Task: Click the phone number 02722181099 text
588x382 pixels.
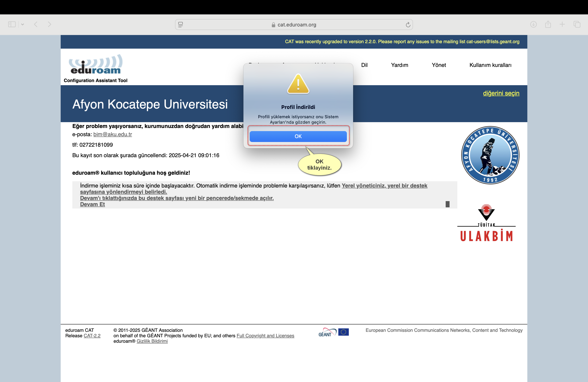Action: [96, 145]
